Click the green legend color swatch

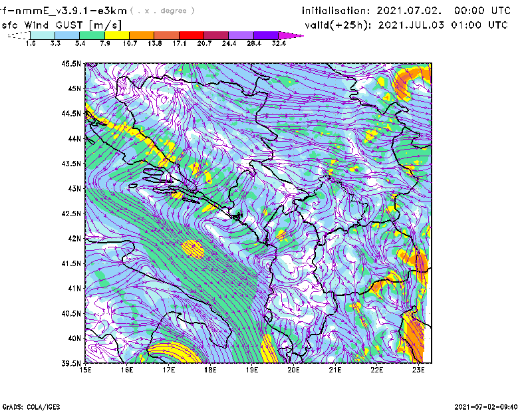pos(92,35)
